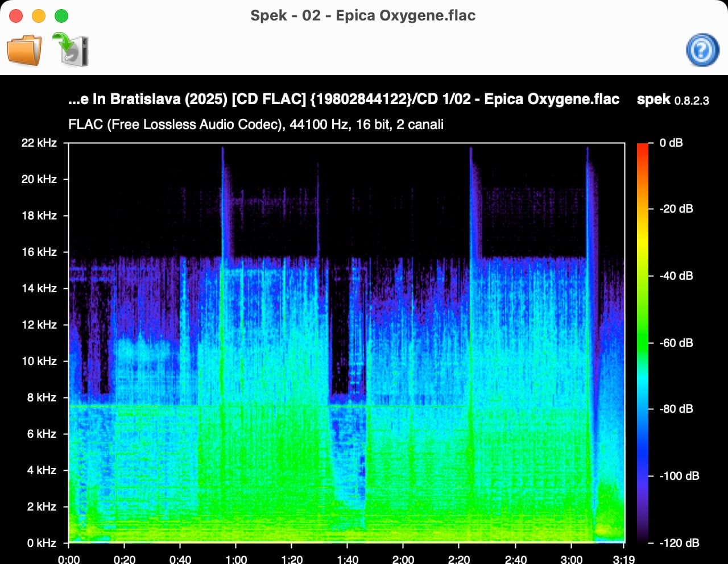Click the file path text above the spectrogram

tap(344, 99)
